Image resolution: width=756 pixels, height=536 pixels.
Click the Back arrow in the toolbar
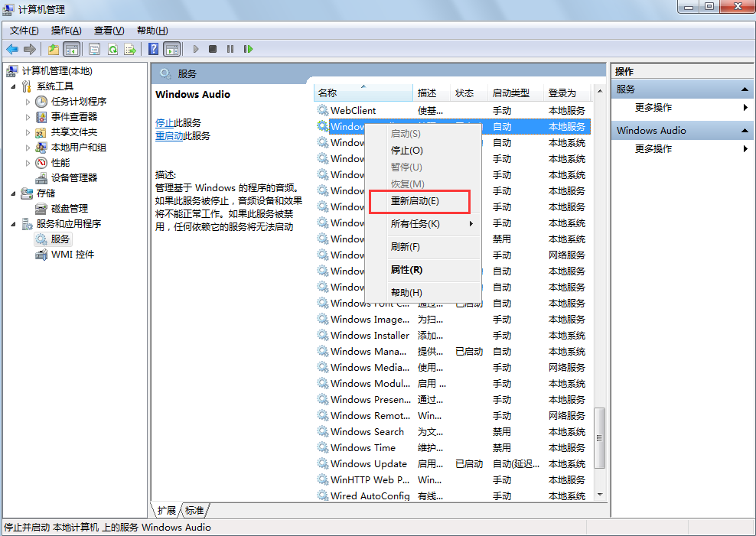(12, 49)
